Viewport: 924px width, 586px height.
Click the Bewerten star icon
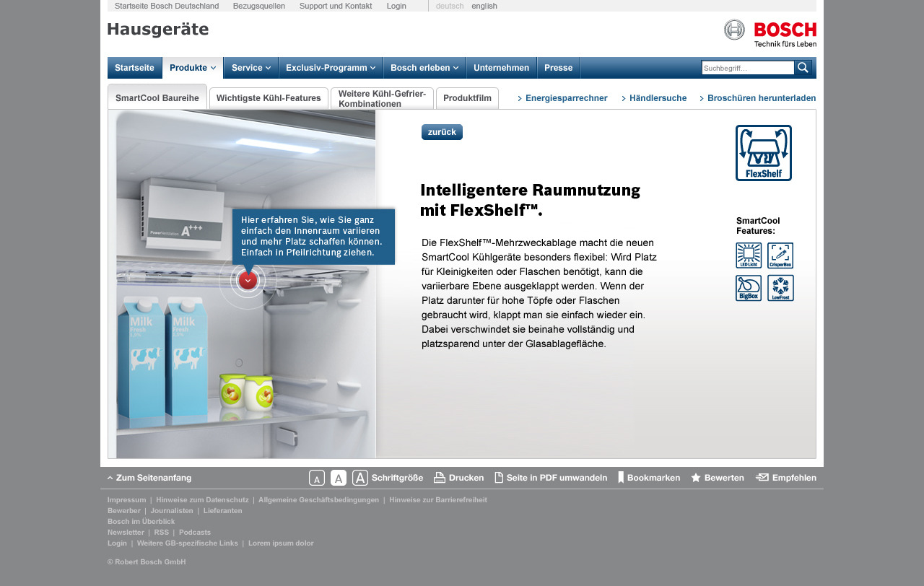point(697,477)
